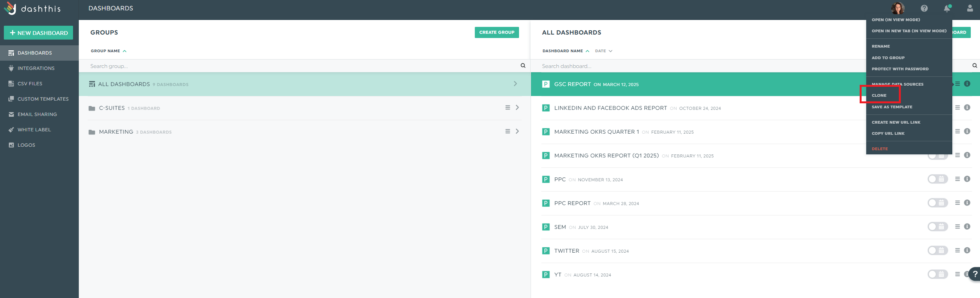
Task: Open options menu for C-Suites group
Action: point(507,108)
